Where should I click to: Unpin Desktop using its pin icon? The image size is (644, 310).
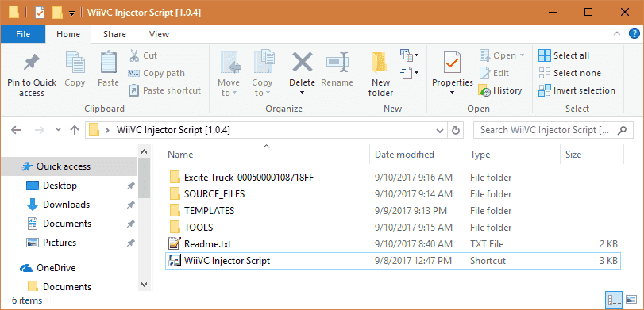point(130,186)
